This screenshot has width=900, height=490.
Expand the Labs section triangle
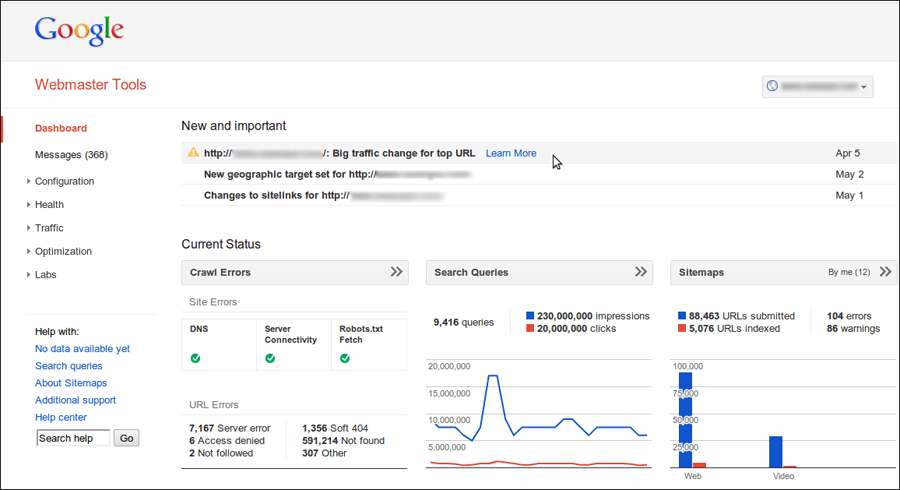pyautogui.click(x=28, y=275)
